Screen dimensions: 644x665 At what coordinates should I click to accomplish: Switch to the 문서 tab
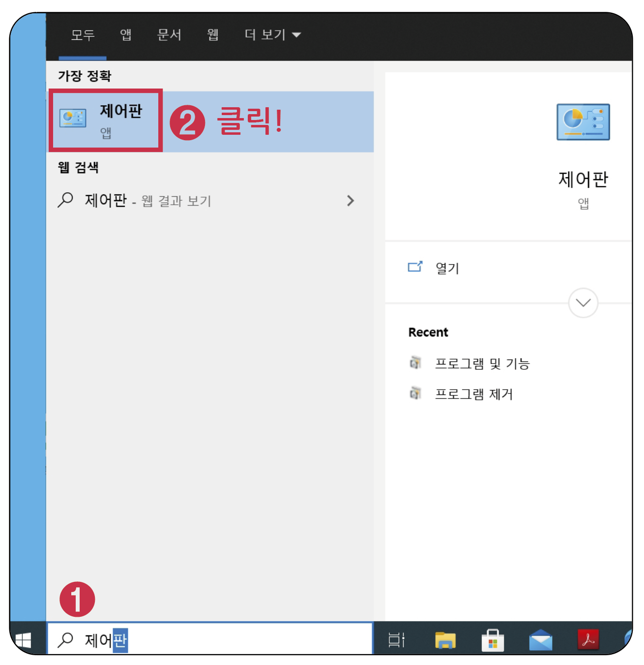pos(169,34)
